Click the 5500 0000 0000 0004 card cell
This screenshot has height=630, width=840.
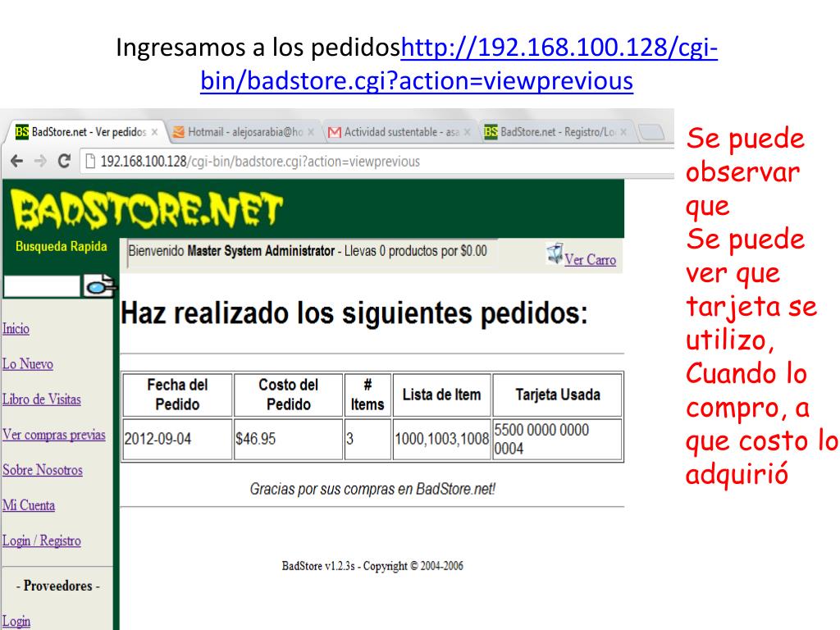pos(558,440)
